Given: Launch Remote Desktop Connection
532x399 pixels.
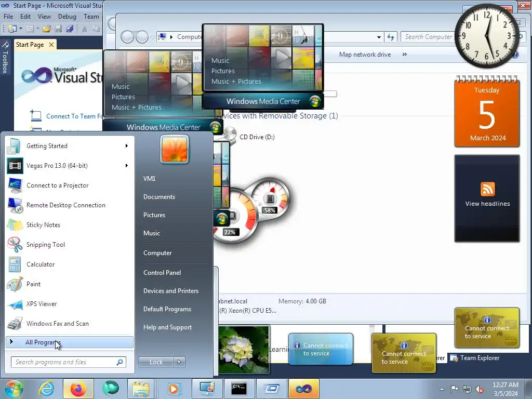Looking at the screenshot, I should [69, 205].
